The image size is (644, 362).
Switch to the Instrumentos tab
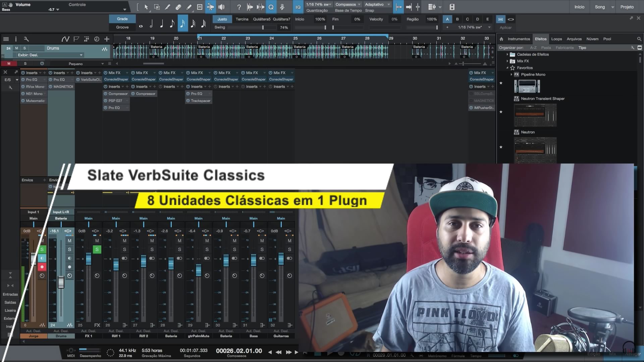519,39
